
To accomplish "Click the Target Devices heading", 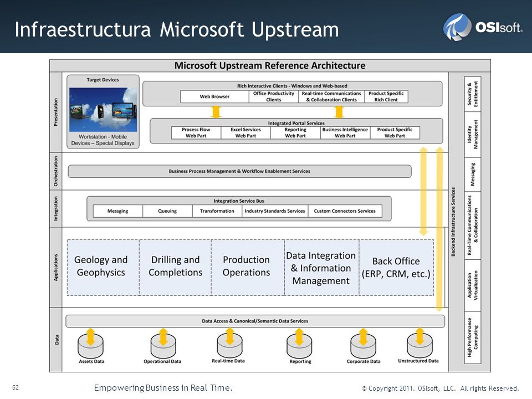I will coord(103,80).
